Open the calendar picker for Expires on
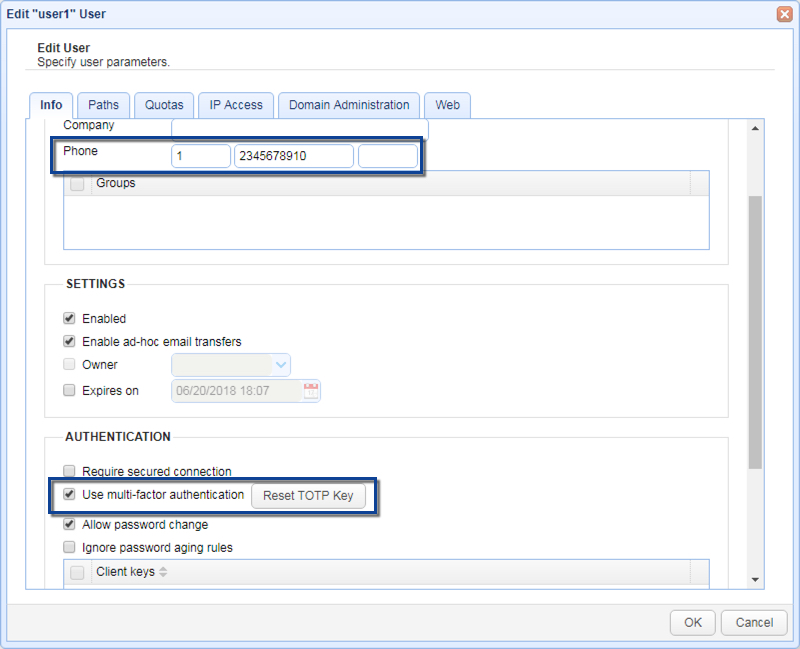Image resolution: width=800 pixels, height=649 pixels. [x=310, y=391]
